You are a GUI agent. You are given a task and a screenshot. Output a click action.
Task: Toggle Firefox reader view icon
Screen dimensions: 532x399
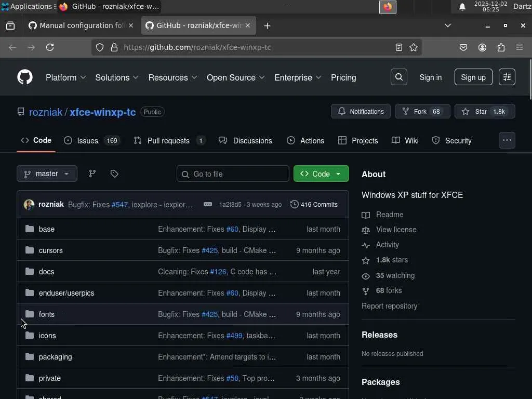point(398,47)
